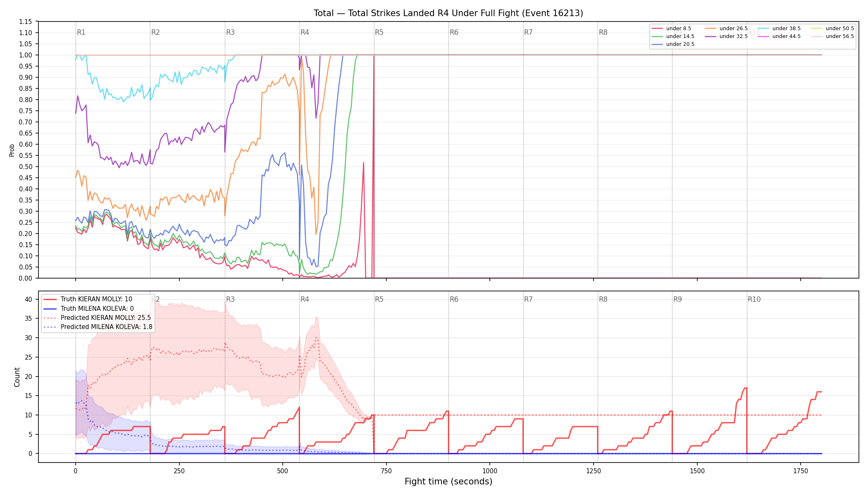Click the R7 round label in the probability chart
The image size is (868, 496).
coord(528,32)
